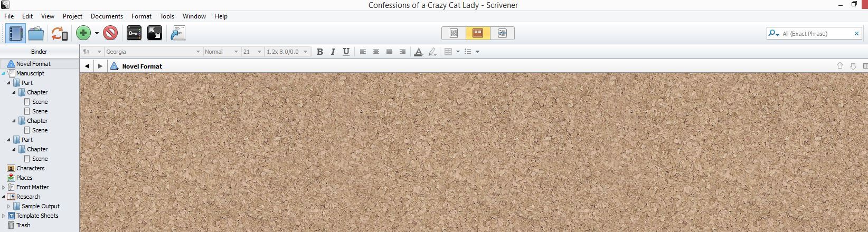
Task: Go to next document down arrow
Action: tap(853, 66)
